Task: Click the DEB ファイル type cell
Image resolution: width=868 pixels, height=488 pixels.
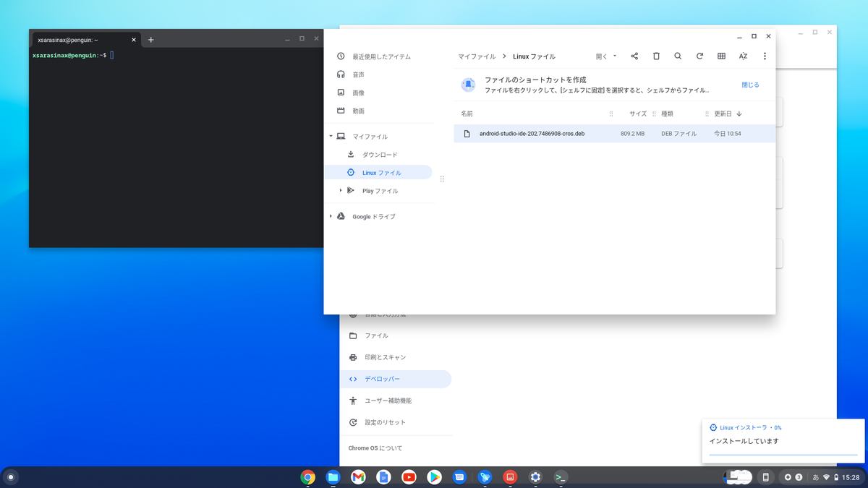Action: 678,134
